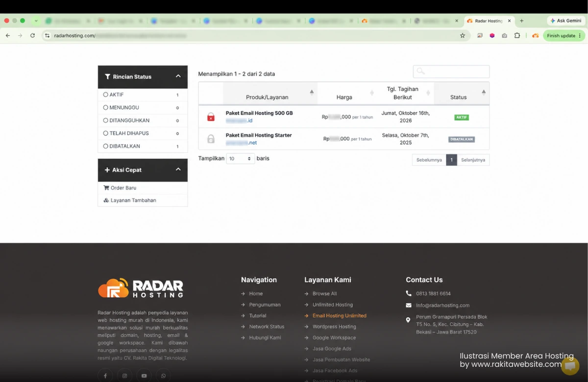The image size is (588, 382).
Task: Open Network Status footer link
Action: (267, 327)
